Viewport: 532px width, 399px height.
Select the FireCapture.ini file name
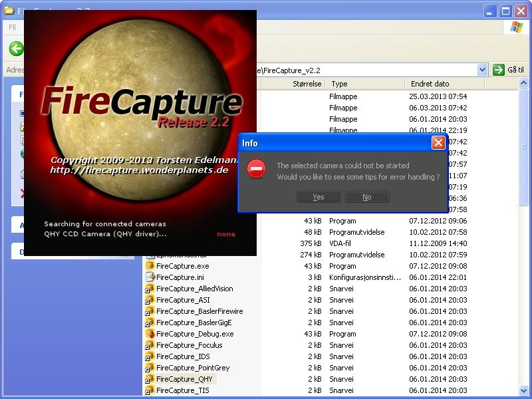pyautogui.click(x=180, y=277)
